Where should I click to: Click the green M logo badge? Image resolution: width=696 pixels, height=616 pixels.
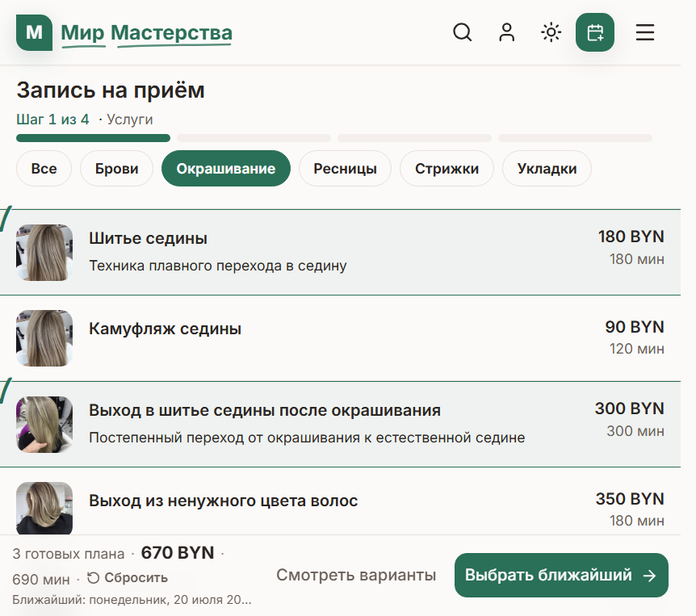pyautogui.click(x=34, y=32)
